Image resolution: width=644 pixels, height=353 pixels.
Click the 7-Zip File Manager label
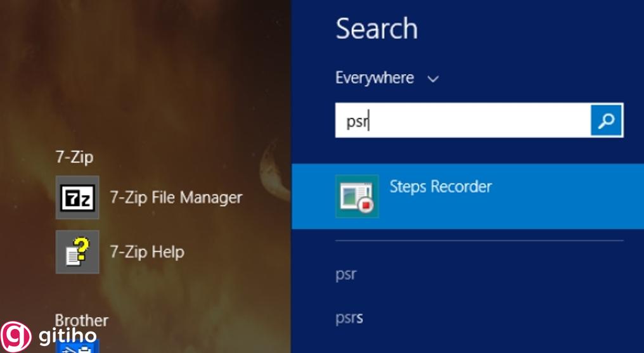(176, 198)
